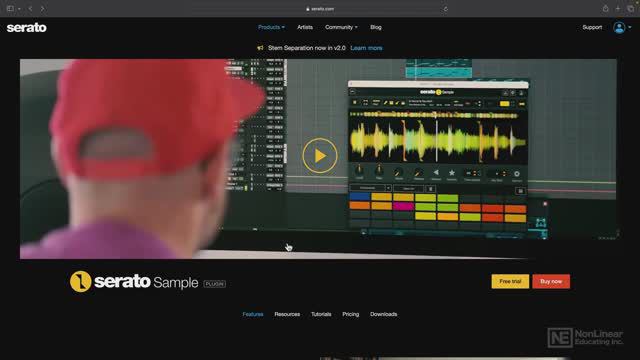The width and height of the screenshot is (640, 360).
Task: Go back to the previous page
Action: [30, 9]
